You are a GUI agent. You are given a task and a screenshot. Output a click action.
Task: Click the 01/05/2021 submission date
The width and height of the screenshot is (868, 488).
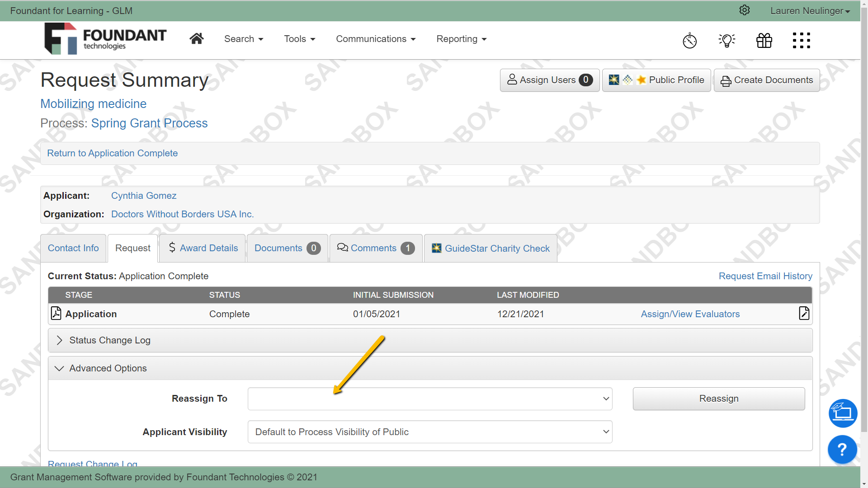pyautogui.click(x=377, y=314)
